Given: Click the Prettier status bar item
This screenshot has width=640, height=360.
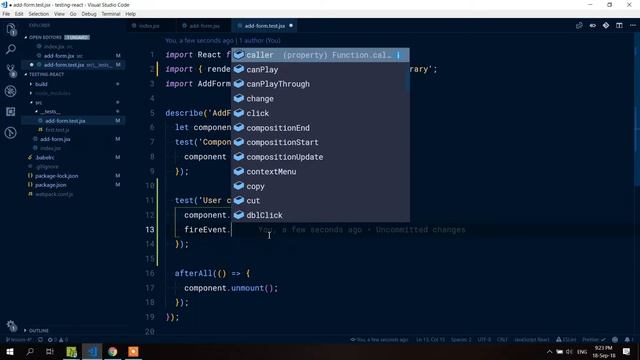Looking at the screenshot, I should coord(593,340).
